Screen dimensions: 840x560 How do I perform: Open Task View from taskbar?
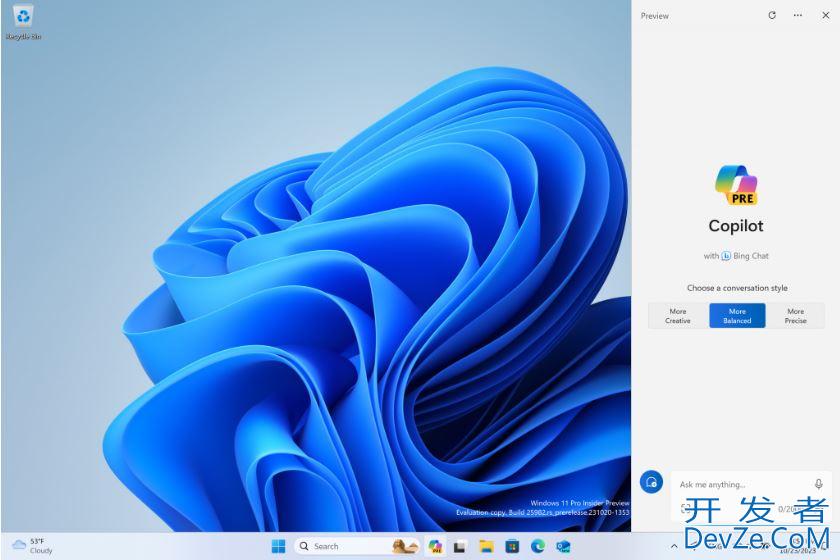460,546
